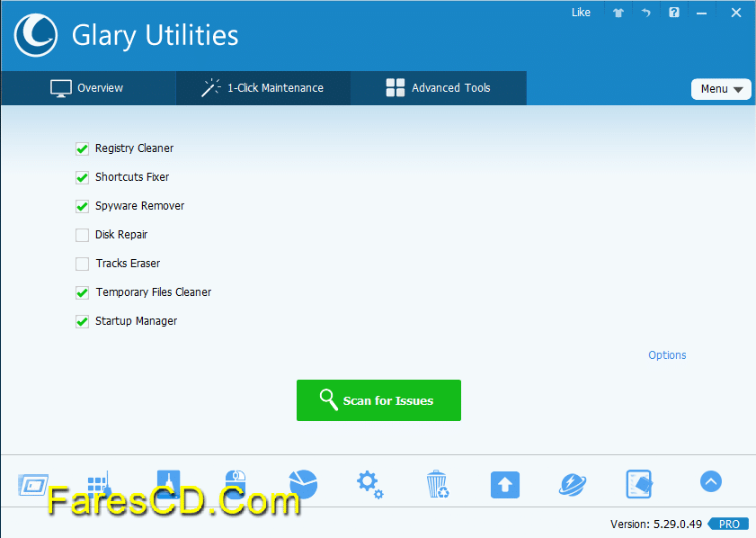The width and height of the screenshot is (756, 538).
Task: Click the Version: 5.29.0.49 text
Action: click(x=656, y=524)
